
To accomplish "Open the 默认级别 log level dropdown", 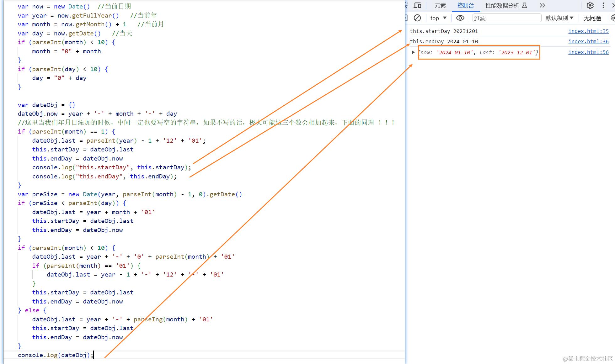I will 559,18.
